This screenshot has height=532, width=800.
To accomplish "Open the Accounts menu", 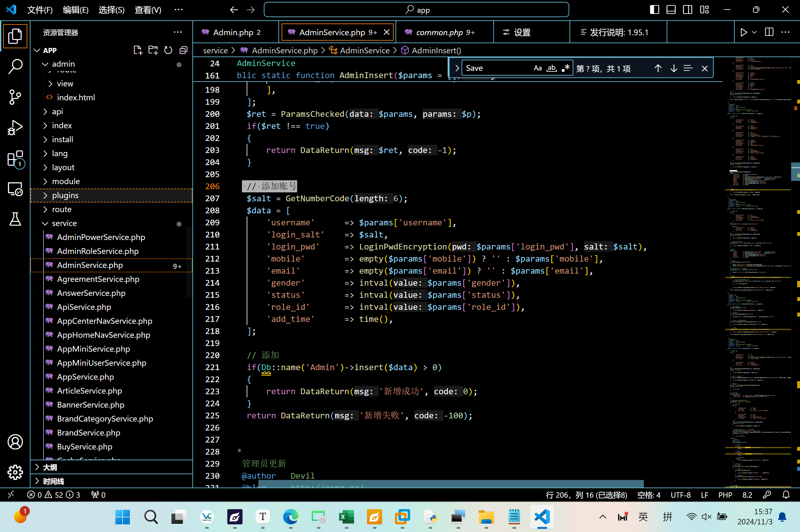I will [x=15, y=442].
